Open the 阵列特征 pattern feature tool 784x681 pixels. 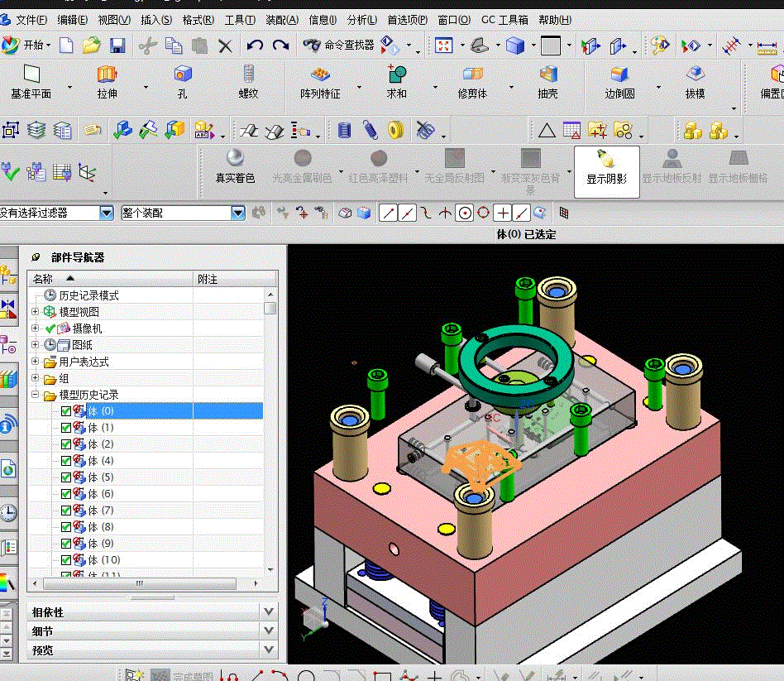(320, 82)
